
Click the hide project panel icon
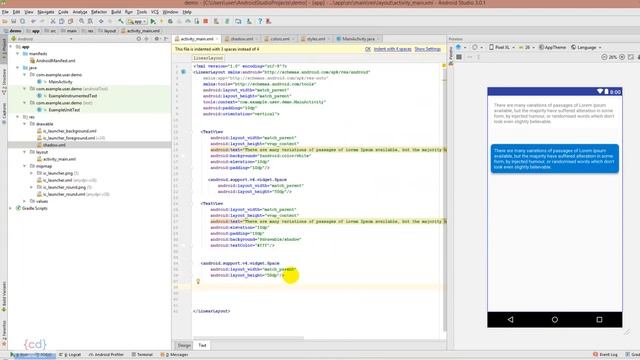tap(166, 39)
